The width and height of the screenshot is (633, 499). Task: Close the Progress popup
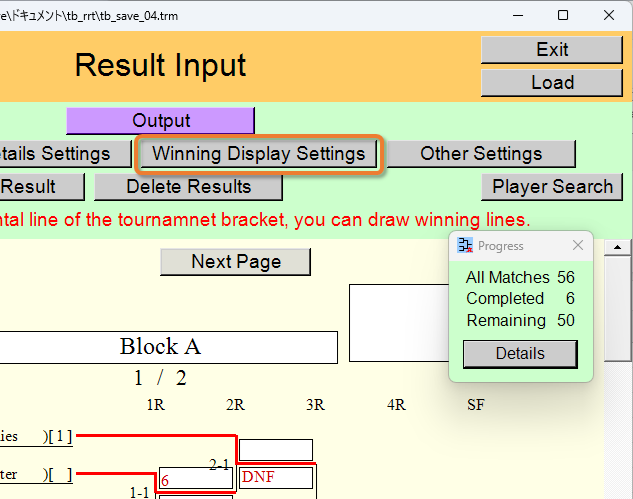pyautogui.click(x=578, y=245)
